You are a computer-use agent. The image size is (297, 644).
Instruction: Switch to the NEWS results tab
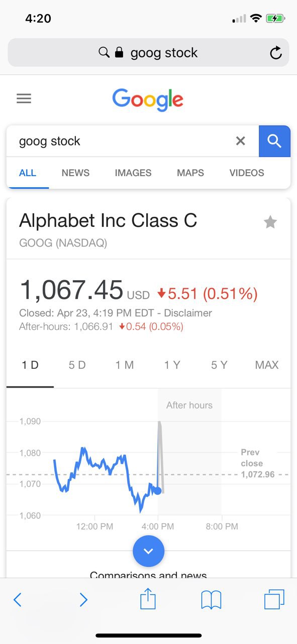tap(75, 173)
